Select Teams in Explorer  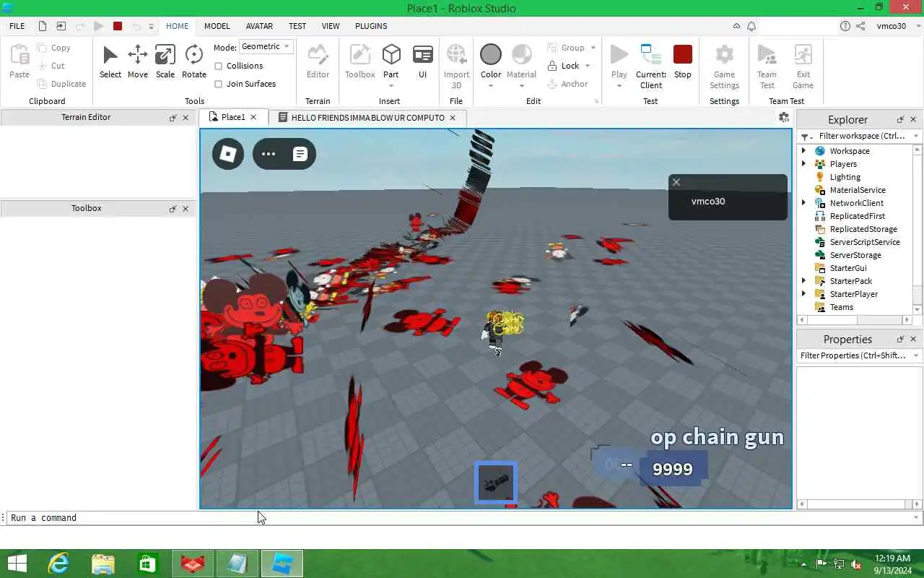pyautogui.click(x=841, y=307)
